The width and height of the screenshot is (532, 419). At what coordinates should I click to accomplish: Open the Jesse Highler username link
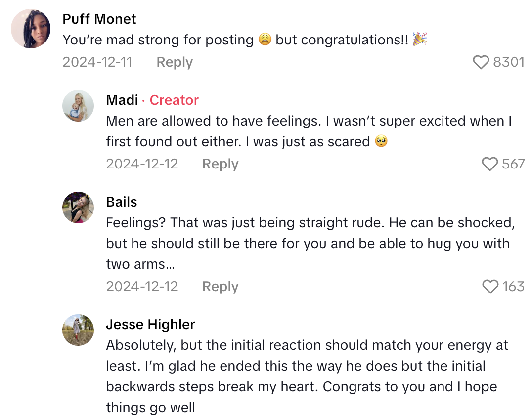150,325
